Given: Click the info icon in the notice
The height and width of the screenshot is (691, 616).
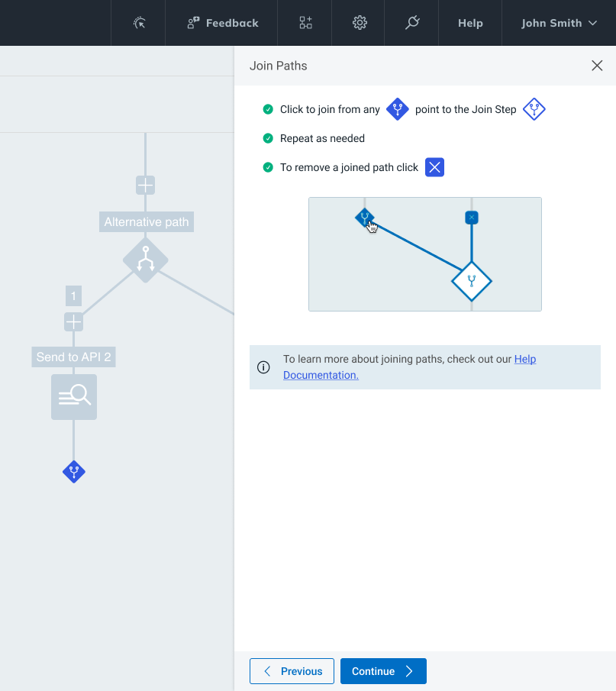Looking at the screenshot, I should (263, 367).
